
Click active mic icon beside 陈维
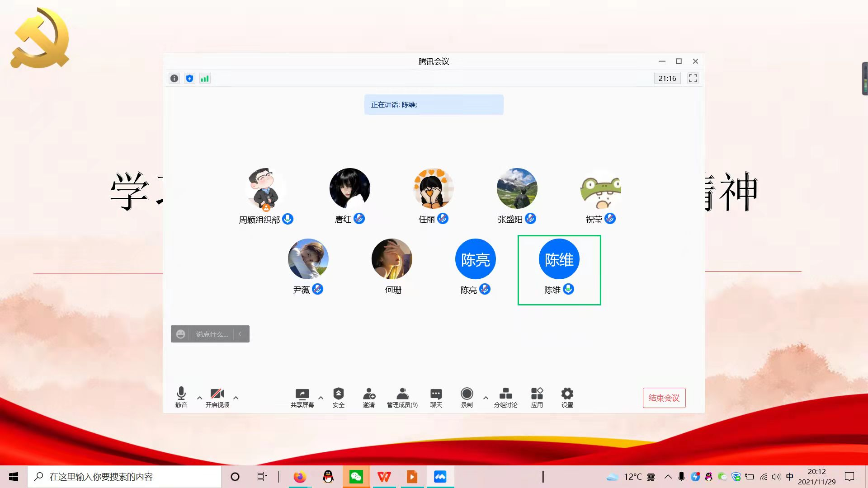click(569, 289)
